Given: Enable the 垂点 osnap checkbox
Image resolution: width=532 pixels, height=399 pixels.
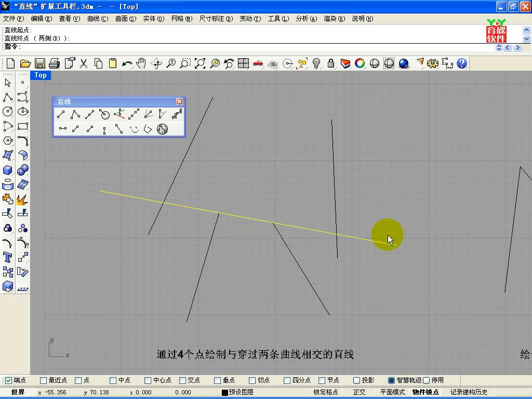Looking at the screenshot, I should tap(217, 380).
